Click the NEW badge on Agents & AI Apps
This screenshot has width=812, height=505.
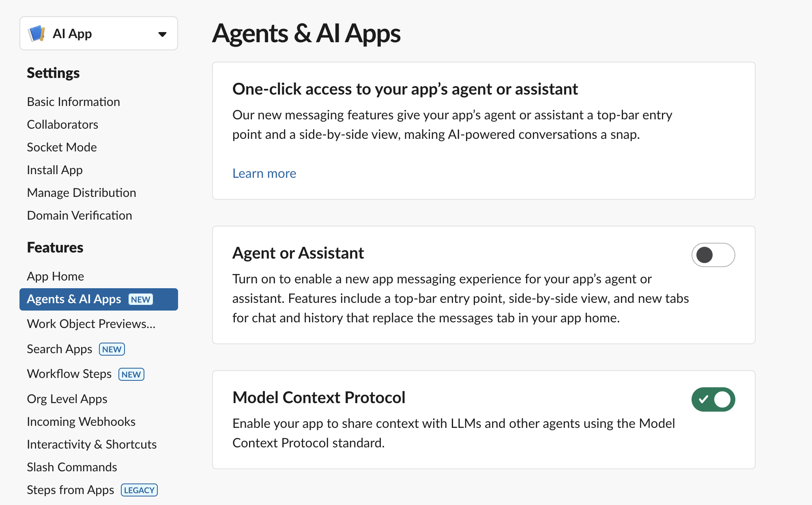tap(140, 299)
